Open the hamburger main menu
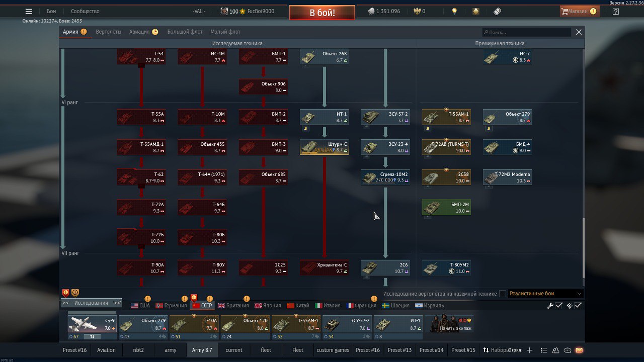The image size is (644, 362). (29, 11)
